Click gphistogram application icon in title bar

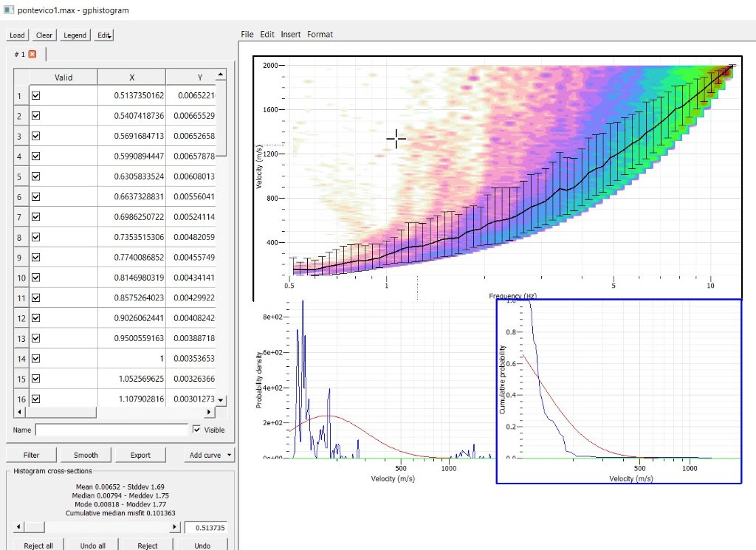point(9,9)
